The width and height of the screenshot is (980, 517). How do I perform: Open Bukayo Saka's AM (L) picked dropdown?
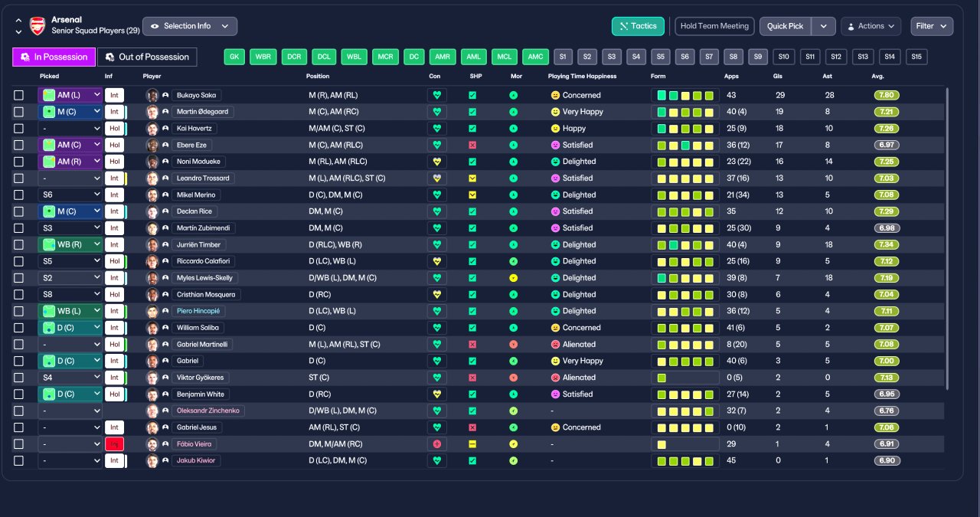pyautogui.click(x=70, y=96)
